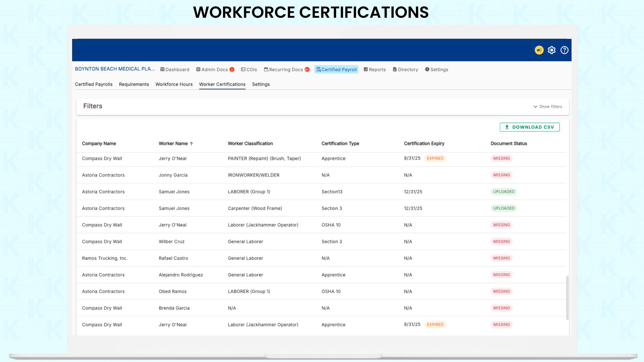Click the table vertical scrollbar
The image size is (644, 362).
[x=567, y=298]
